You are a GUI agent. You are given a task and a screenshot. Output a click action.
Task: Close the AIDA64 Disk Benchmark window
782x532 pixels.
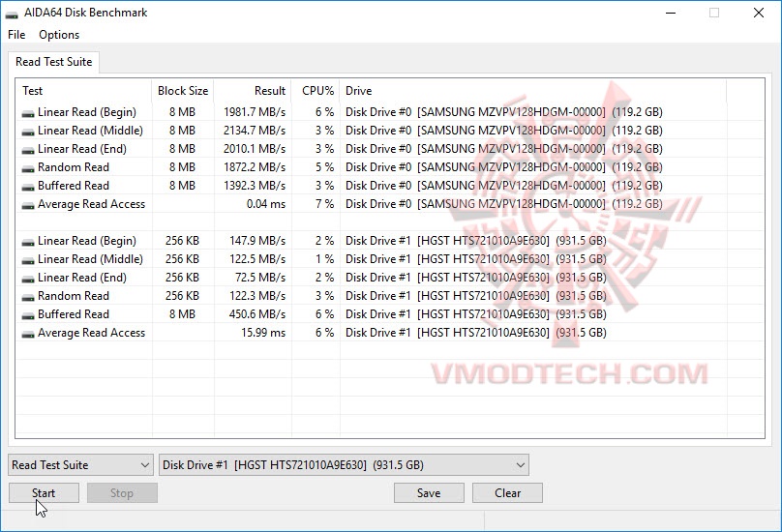pyautogui.click(x=759, y=13)
